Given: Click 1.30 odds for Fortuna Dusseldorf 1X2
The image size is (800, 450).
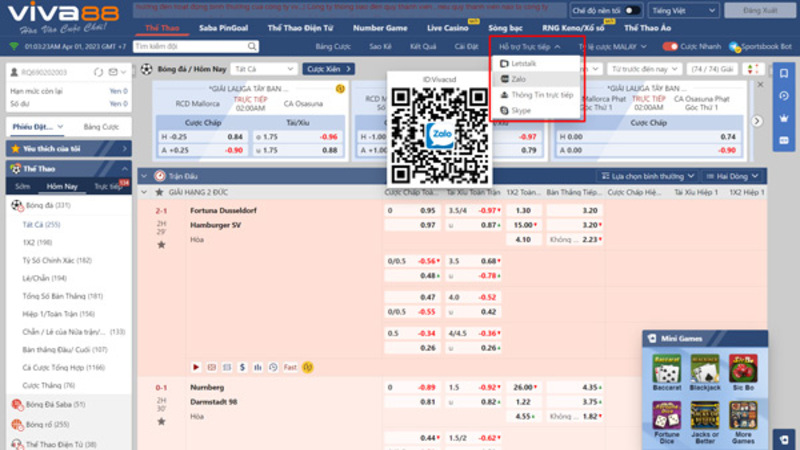Looking at the screenshot, I should click(523, 210).
